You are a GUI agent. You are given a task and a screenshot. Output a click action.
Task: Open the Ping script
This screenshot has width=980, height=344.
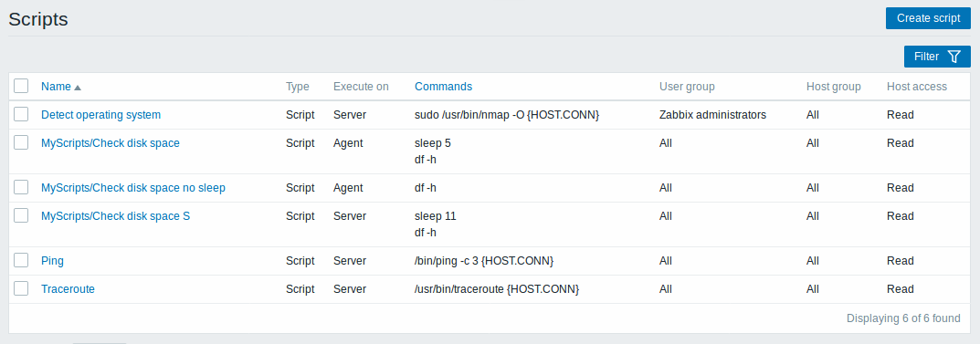pos(52,261)
